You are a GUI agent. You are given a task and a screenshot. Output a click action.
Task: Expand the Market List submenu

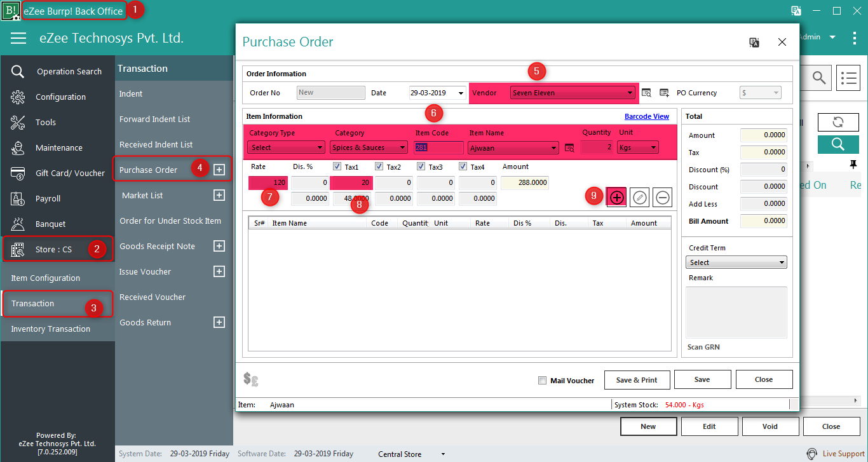point(219,195)
